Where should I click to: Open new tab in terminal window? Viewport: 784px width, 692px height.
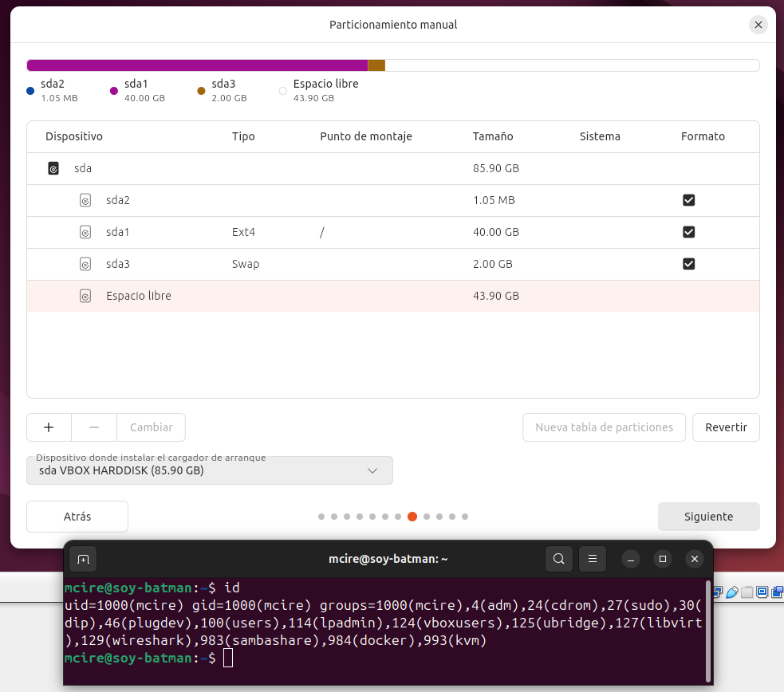(83, 559)
